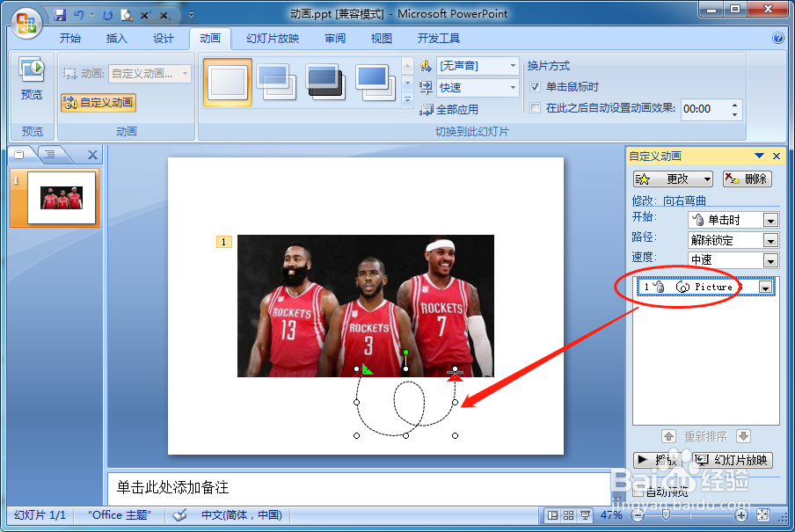Open the 更改 change effect dropdown
The image size is (795, 532).
673,179
